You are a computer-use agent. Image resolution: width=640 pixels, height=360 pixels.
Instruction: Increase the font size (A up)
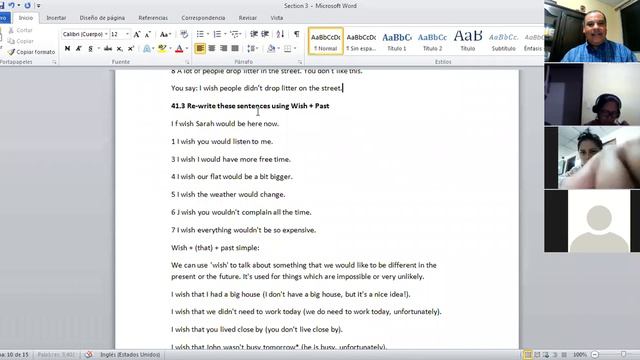(x=137, y=34)
